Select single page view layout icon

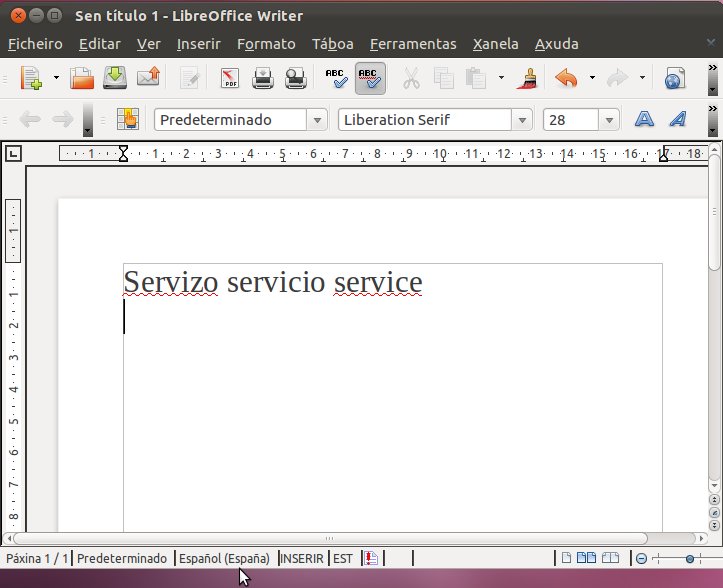click(x=566, y=558)
